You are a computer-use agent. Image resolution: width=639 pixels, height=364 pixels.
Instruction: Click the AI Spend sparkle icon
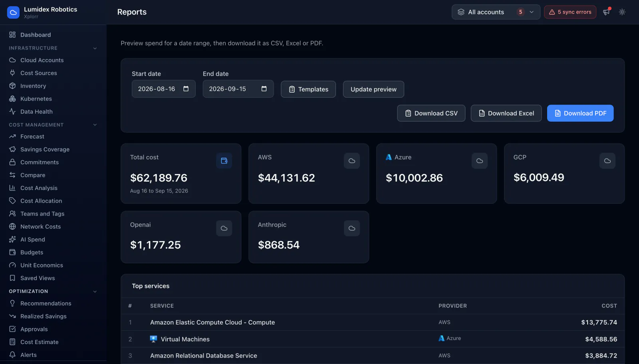click(12, 239)
